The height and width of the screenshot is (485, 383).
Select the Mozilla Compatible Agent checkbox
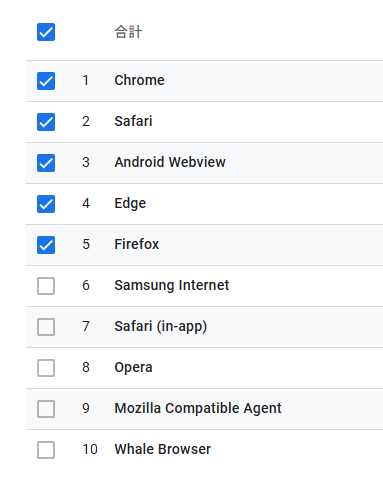(46, 409)
